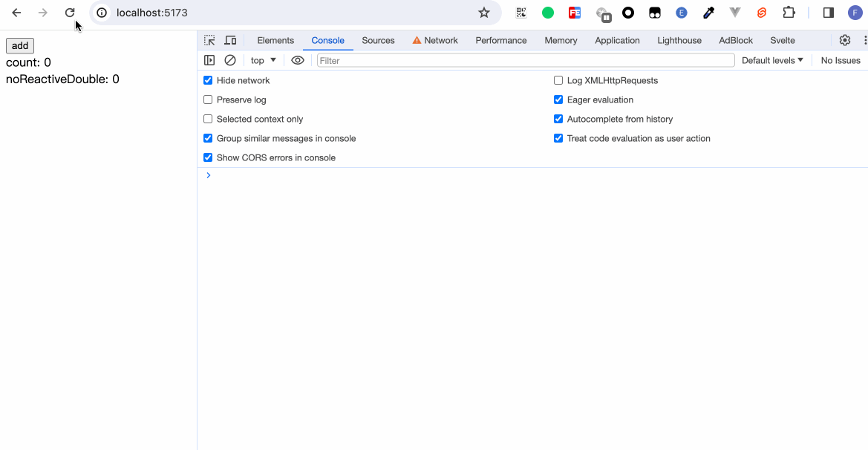Show the console sidebar panel icon
Viewport: 868px width, 450px height.
pos(209,60)
